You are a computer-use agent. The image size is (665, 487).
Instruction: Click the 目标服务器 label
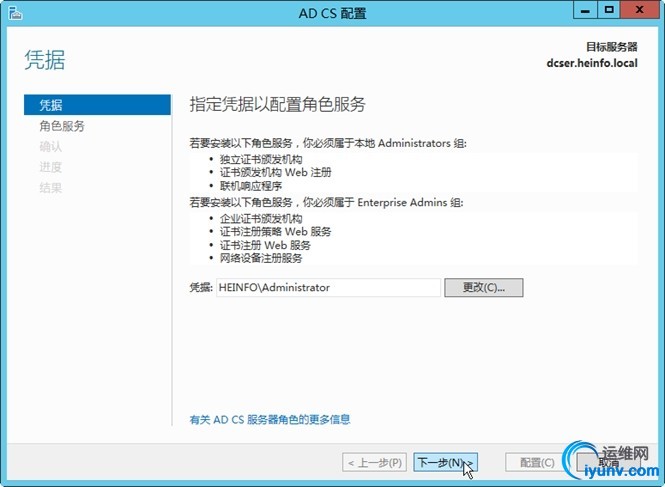point(612,47)
